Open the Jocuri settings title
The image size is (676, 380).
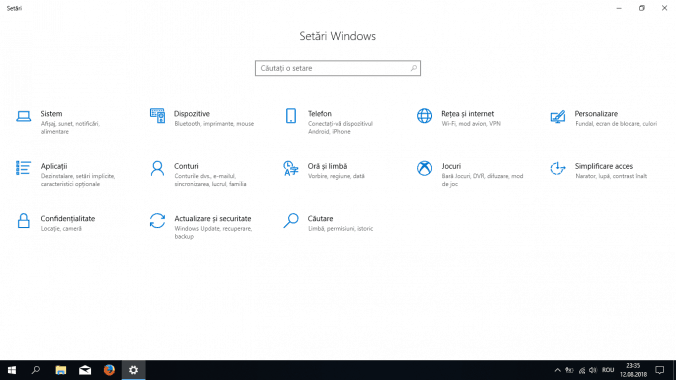(451, 166)
